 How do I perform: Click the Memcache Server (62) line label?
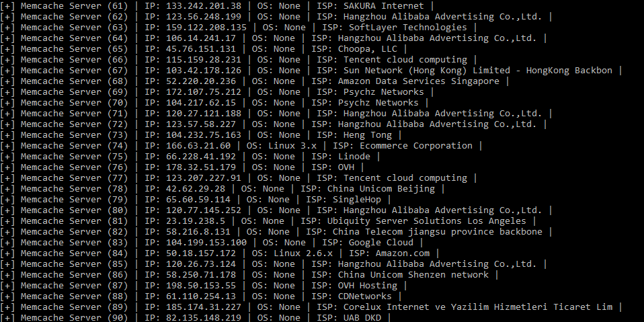75,17
